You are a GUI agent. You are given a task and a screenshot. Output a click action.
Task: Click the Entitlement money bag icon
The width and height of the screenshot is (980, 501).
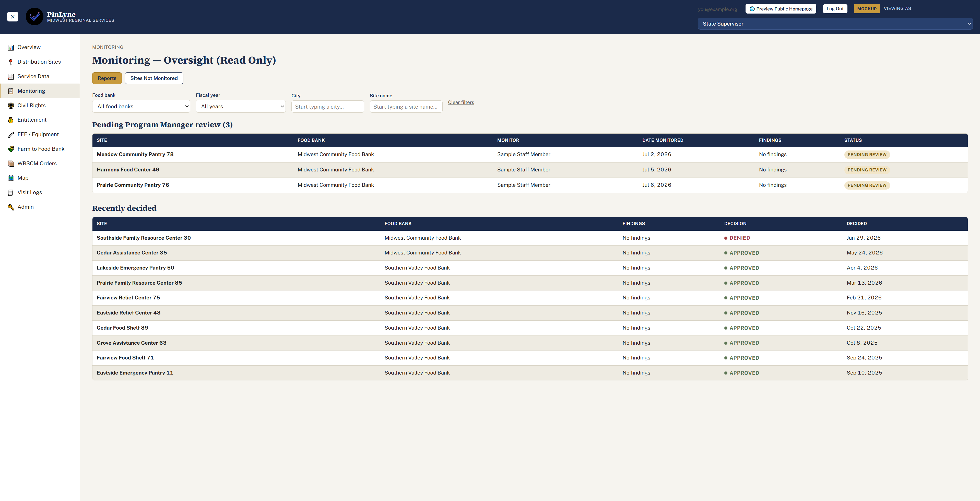(x=11, y=120)
